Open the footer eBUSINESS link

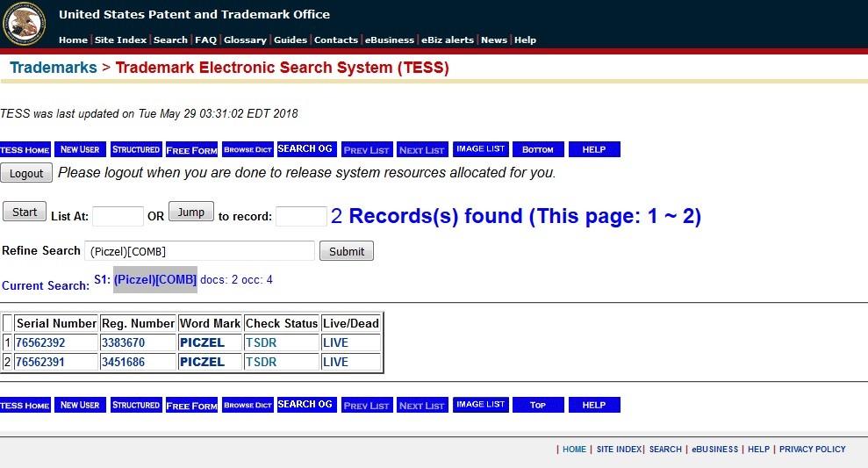714,450
